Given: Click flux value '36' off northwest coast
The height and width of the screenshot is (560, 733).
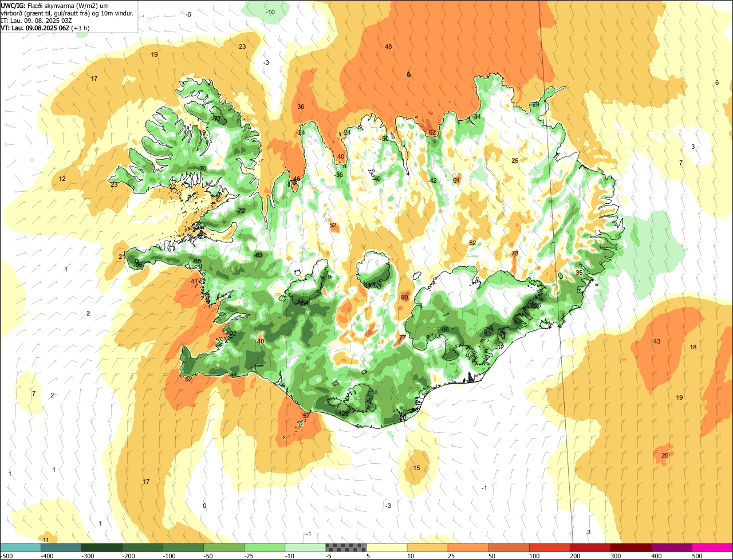Looking at the screenshot, I should [301, 107].
